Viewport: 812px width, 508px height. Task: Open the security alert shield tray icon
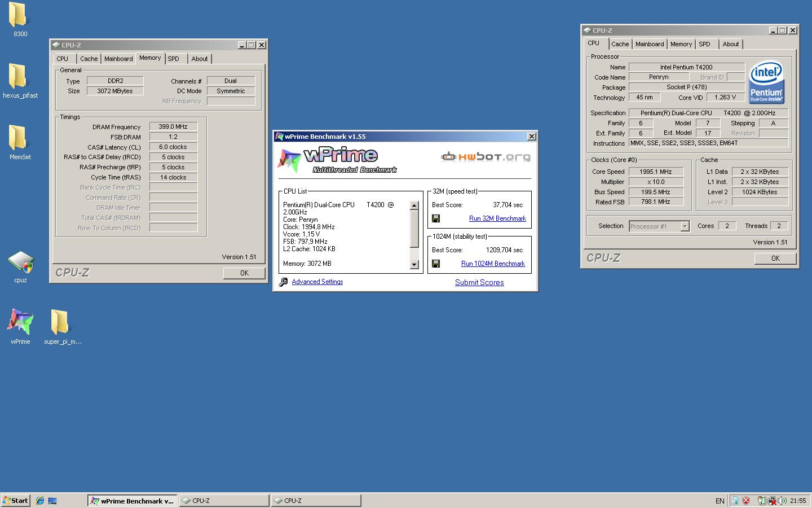point(745,501)
